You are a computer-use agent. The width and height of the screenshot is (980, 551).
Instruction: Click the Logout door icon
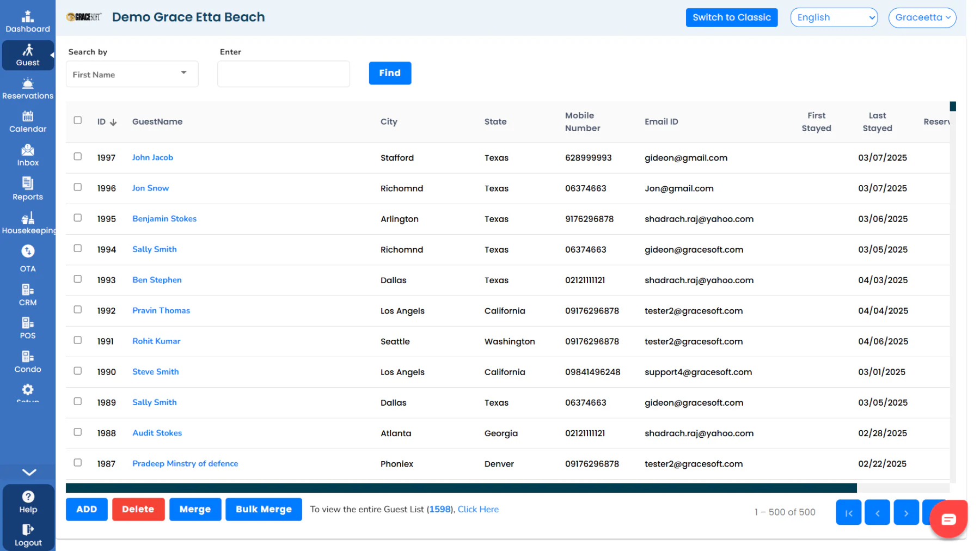tap(28, 530)
